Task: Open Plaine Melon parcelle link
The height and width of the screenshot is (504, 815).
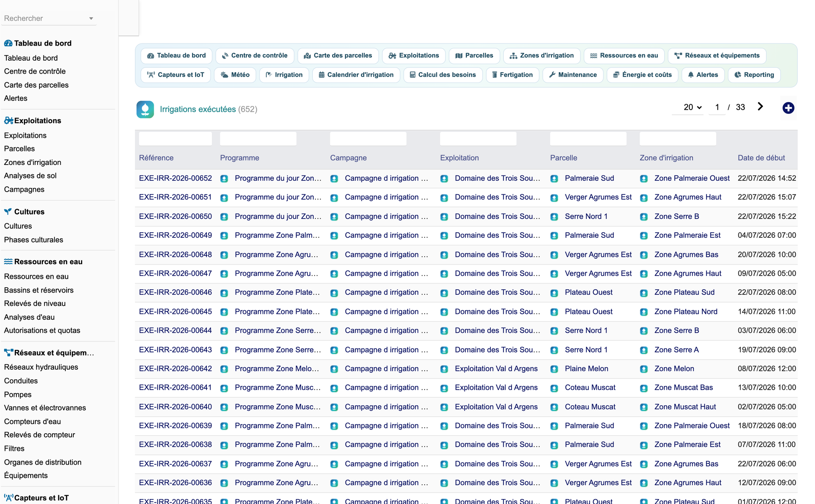Action: [586, 369]
